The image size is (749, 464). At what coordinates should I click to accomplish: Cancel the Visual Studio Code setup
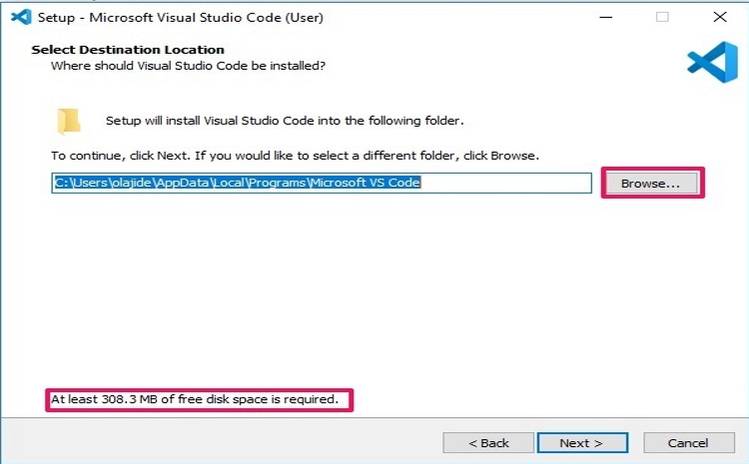coord(688,443)
